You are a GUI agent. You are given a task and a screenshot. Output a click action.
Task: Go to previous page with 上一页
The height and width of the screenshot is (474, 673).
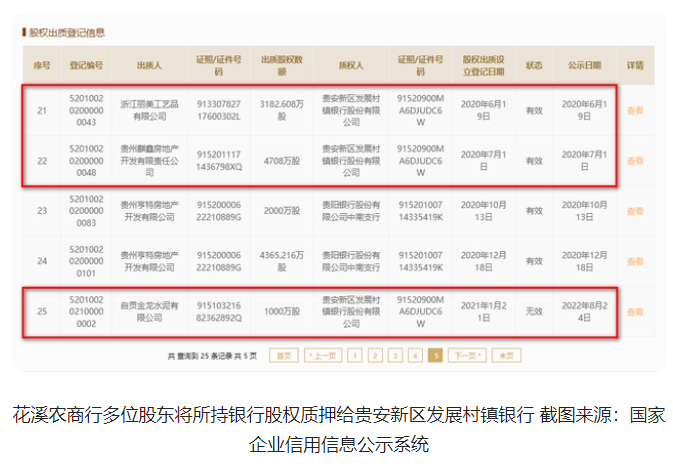[x=323, y=355]
